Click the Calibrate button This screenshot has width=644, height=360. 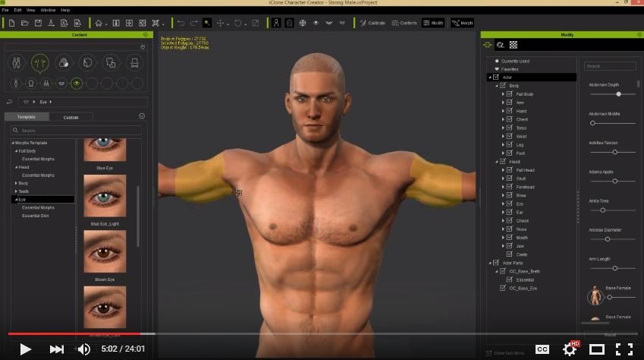click(372, 23)
